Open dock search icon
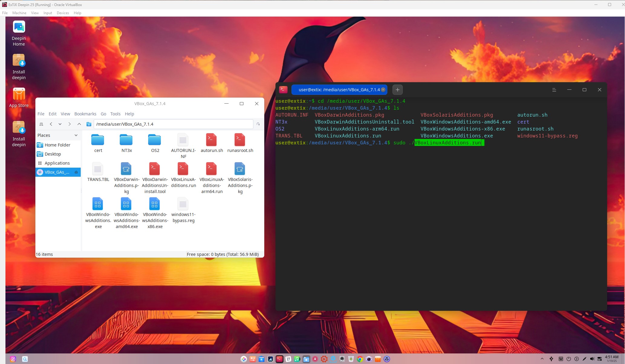Image resolution: width=625 pixels, height=364 pixels. 25,359
